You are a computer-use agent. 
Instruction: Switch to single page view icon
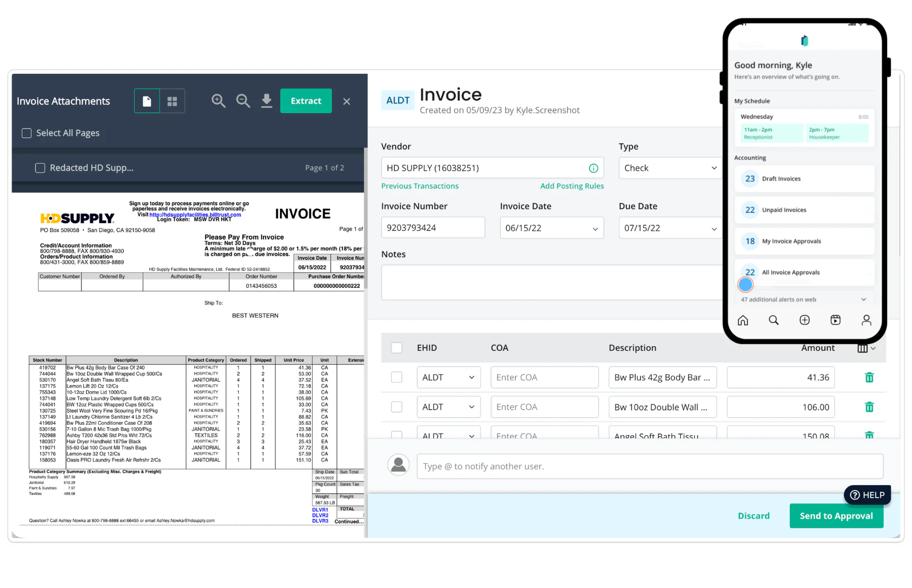[147, 101]
